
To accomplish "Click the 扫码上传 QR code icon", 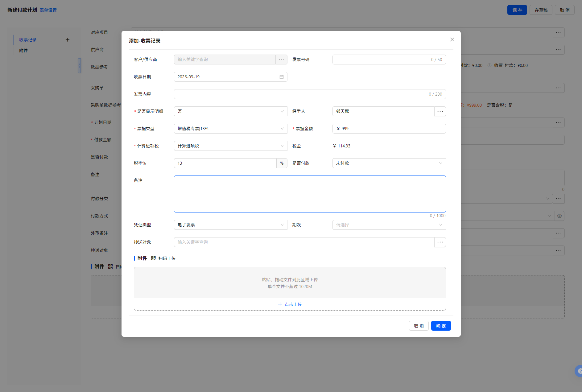I will tap(153, 258).
